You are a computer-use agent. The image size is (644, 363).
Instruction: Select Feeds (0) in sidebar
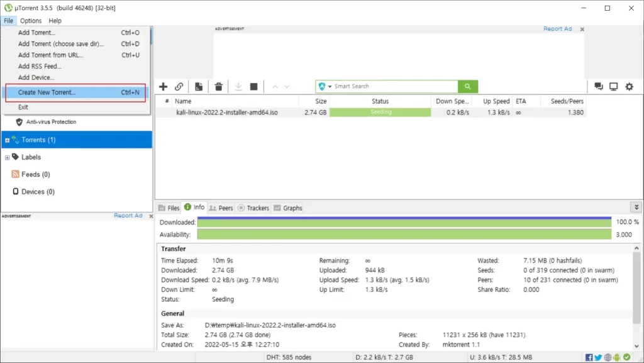click(36, 174)
